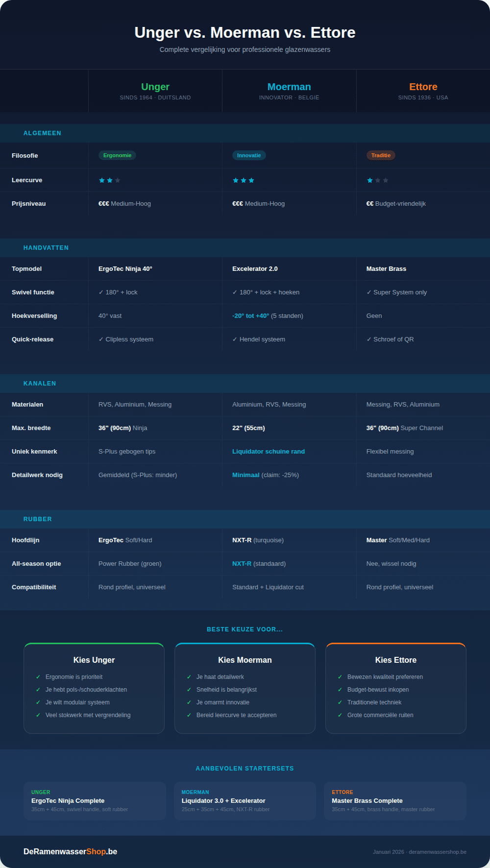Select the orange Traditie badge
Image resolution: width=490 pixels, height=868 pixels.
pyautogui.click(x=381, y=155)
